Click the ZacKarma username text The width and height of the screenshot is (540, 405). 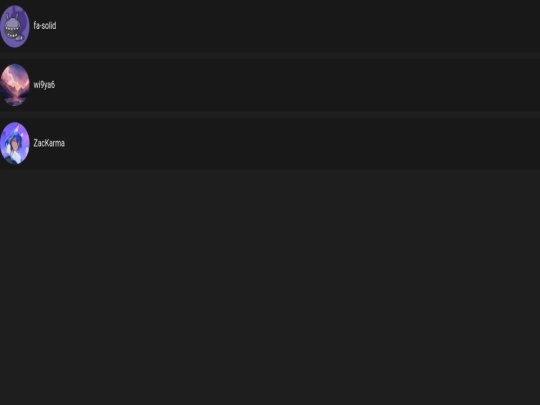(x=49, y=143)
